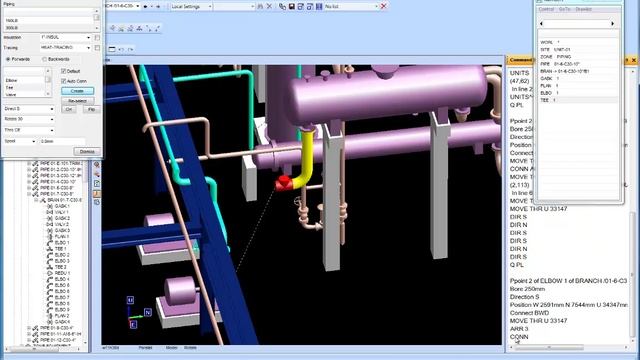Screen dimensions: 640x360
Task: Click the first icon in second toolbar row
Action: point(113,28)
